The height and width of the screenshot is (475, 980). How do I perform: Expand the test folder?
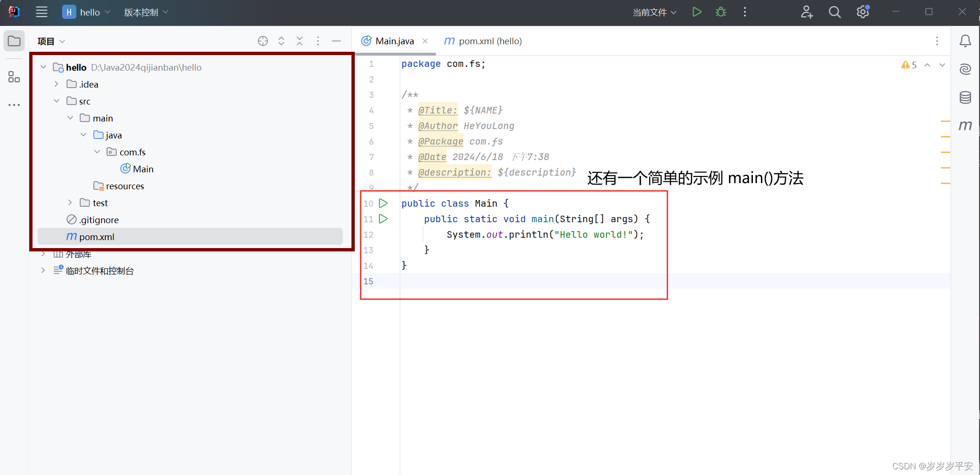70,202
